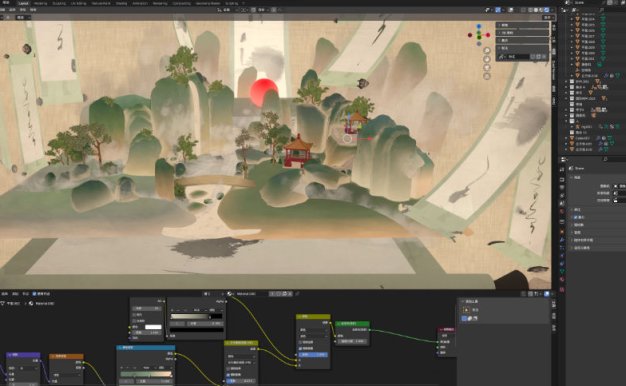Expand the third sidebar section in viewport

(522, 40)
